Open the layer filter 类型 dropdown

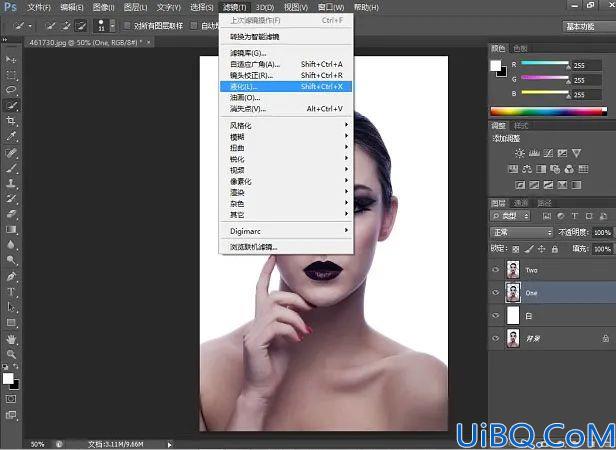(x=510, y=216)
